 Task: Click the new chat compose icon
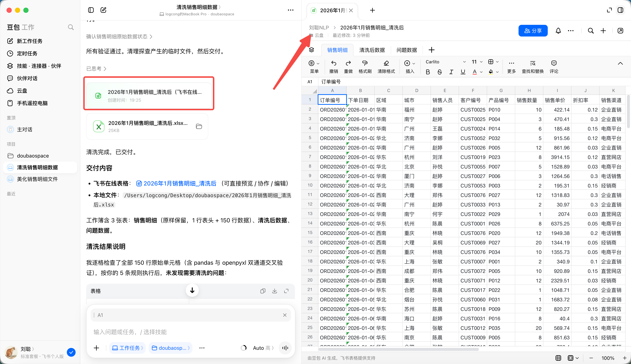coord(103,10)
